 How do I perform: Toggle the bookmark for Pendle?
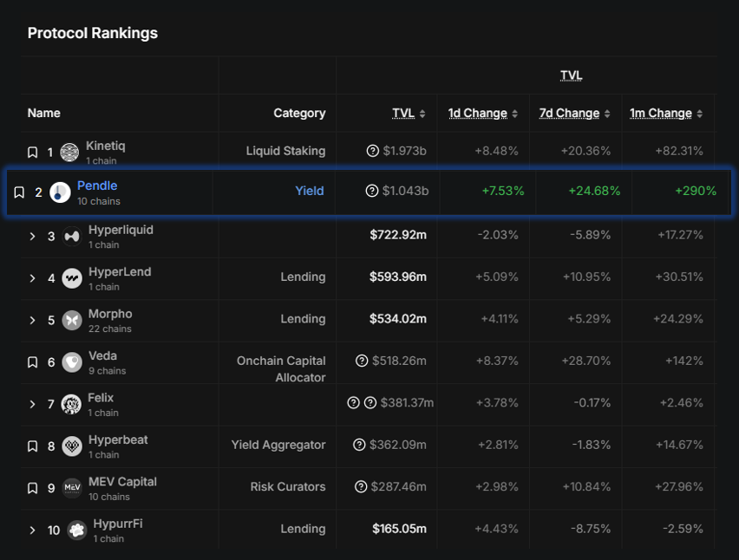(19, 192)
